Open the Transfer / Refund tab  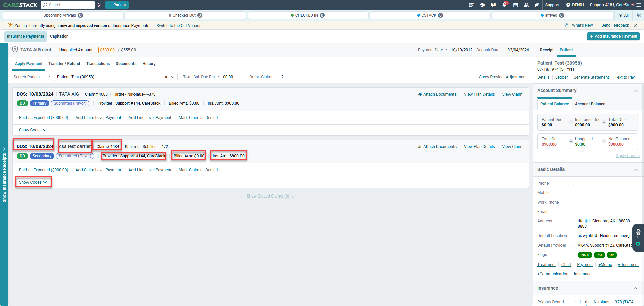[64, 64]
